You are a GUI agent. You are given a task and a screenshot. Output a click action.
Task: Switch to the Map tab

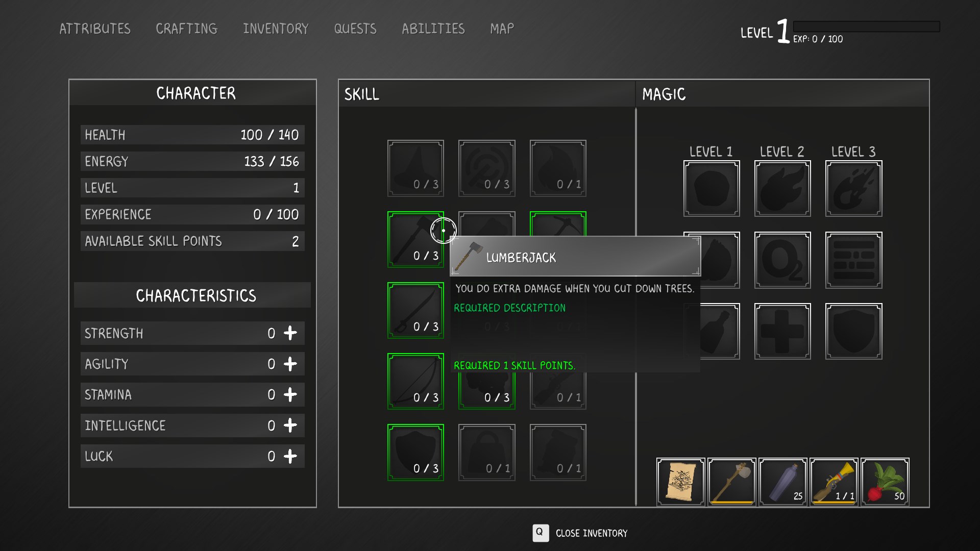point(502,29)
